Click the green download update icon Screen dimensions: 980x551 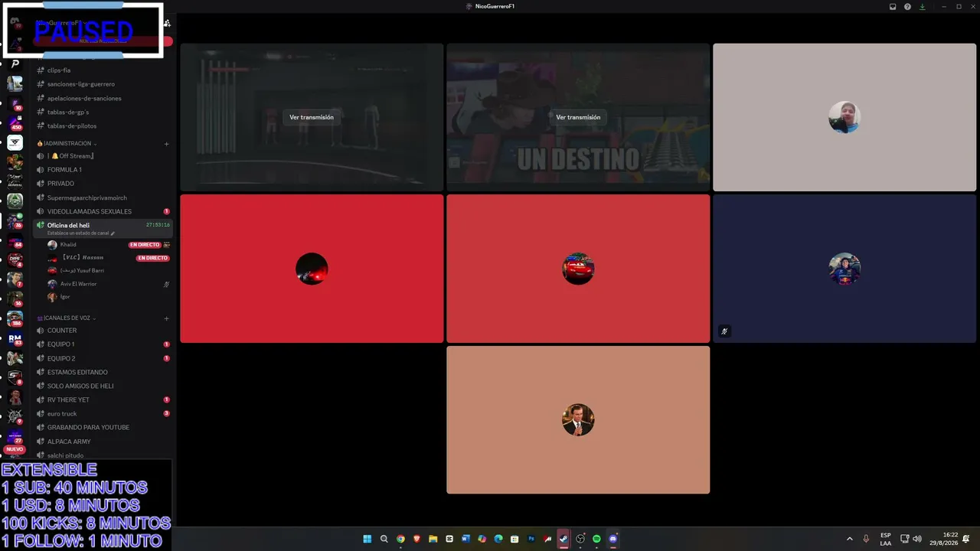pos(922,7)
